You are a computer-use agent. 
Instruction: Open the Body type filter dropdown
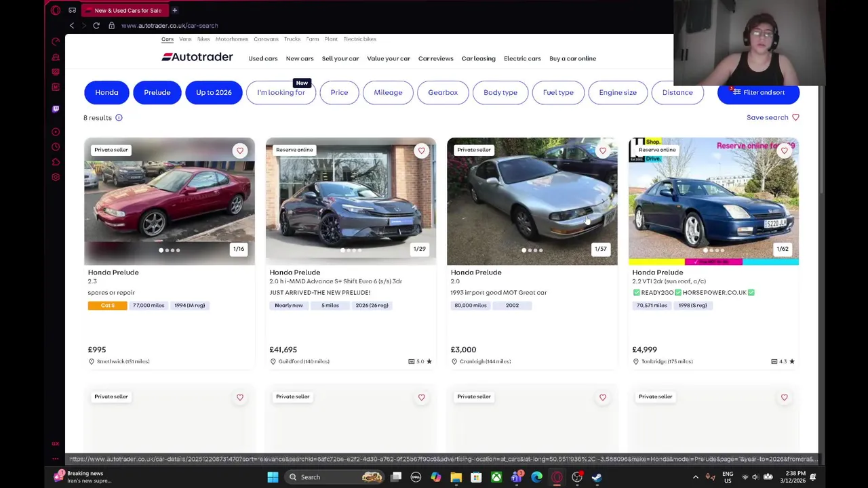click(500, 92)
